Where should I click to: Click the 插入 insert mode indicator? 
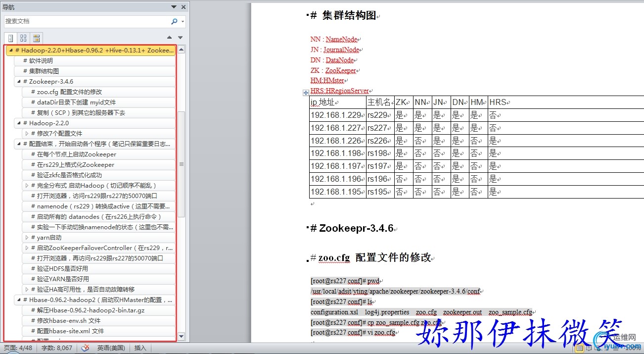[x=140, y=348]
